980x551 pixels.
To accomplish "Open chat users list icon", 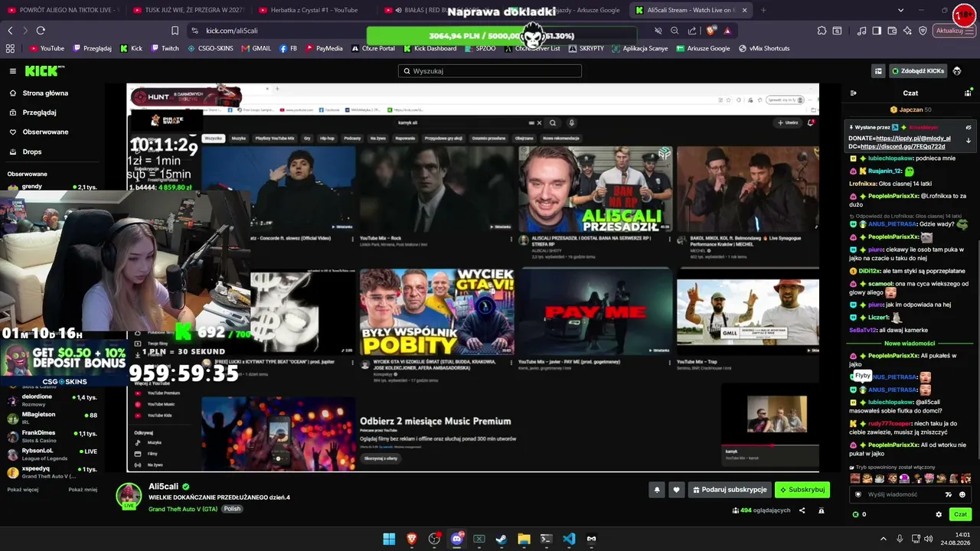I will coord(968,93).
